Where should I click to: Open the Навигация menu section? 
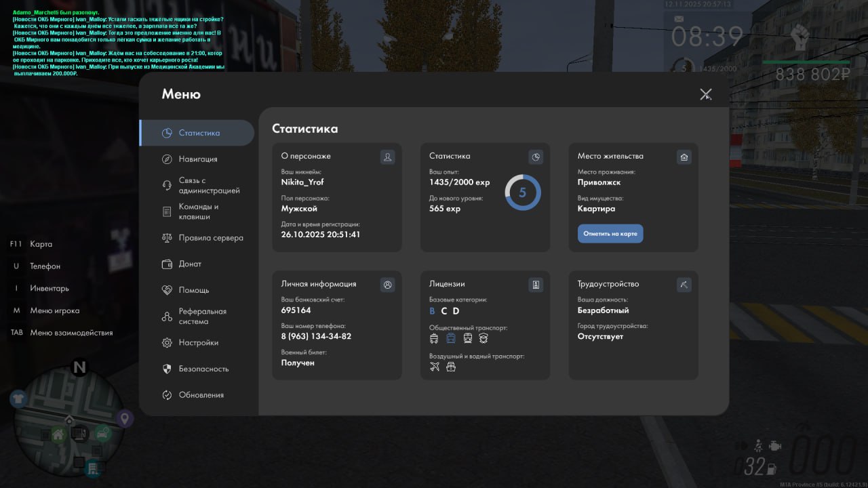pos(197,159)
